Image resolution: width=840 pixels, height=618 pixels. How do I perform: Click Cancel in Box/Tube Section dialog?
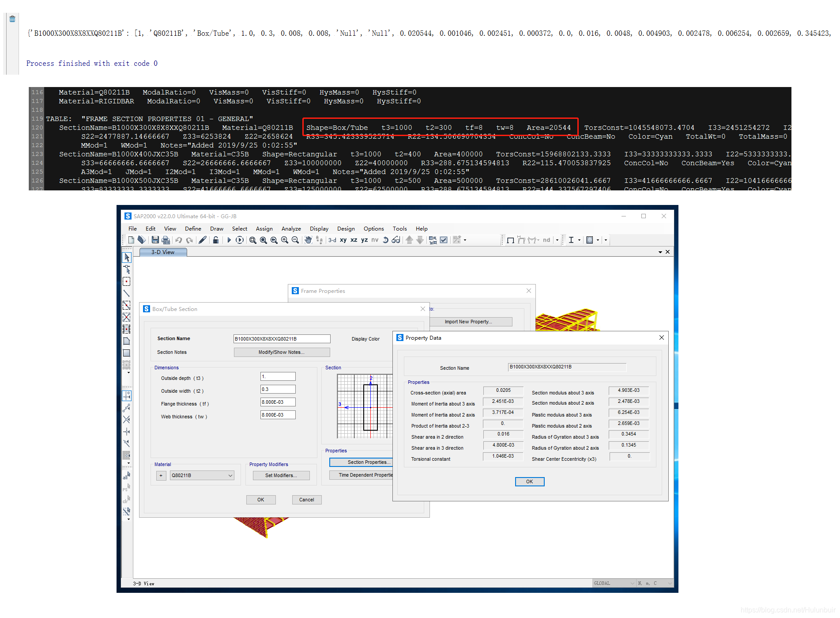tap(307, 500)
